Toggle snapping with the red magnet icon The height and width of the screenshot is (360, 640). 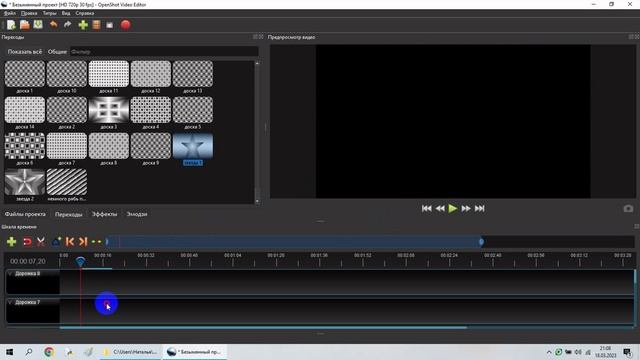(27, 242)
